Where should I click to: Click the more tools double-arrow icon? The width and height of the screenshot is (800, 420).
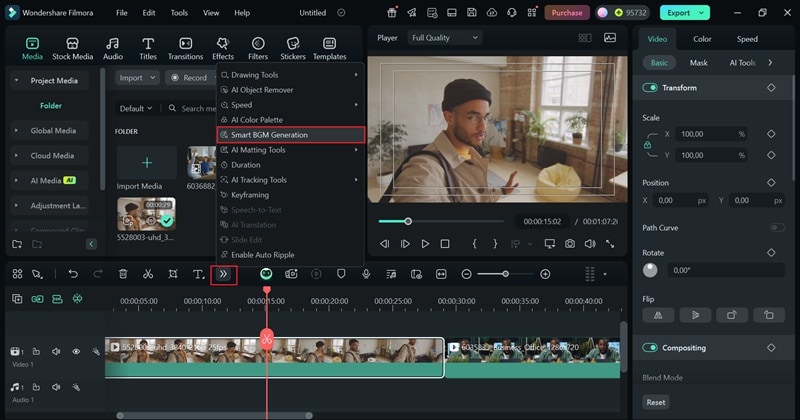(x=223, y=274)
